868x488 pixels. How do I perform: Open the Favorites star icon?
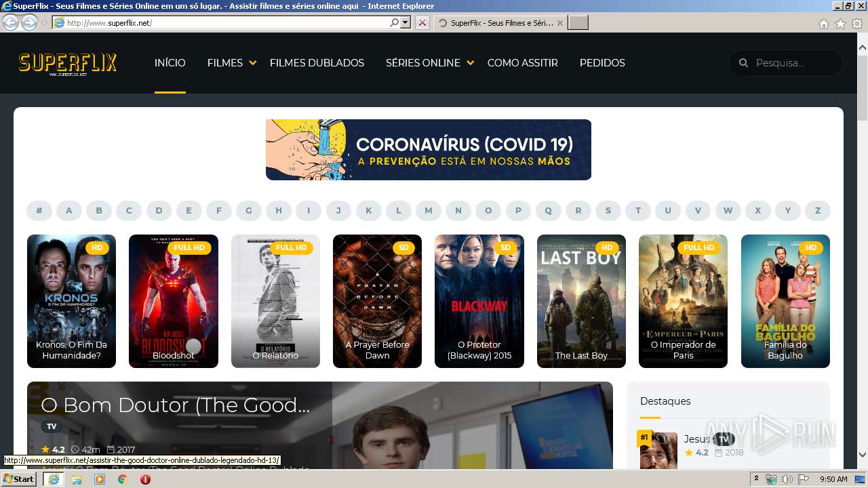click(840, 24)
